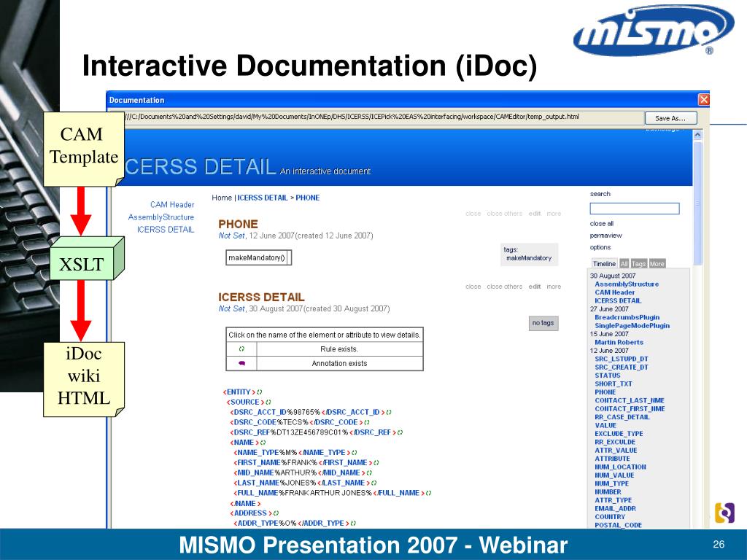Switch to the Timeline tab

pyautogui.click(x=604, y=263)
